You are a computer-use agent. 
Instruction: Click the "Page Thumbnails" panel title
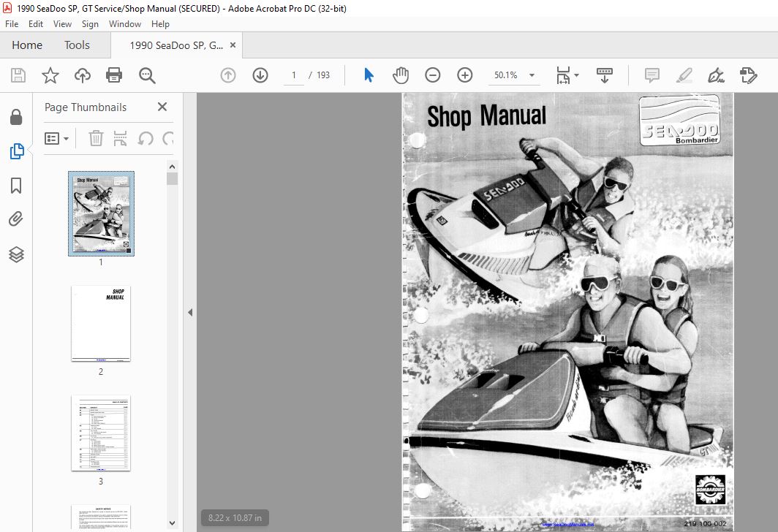coord(86,107)
